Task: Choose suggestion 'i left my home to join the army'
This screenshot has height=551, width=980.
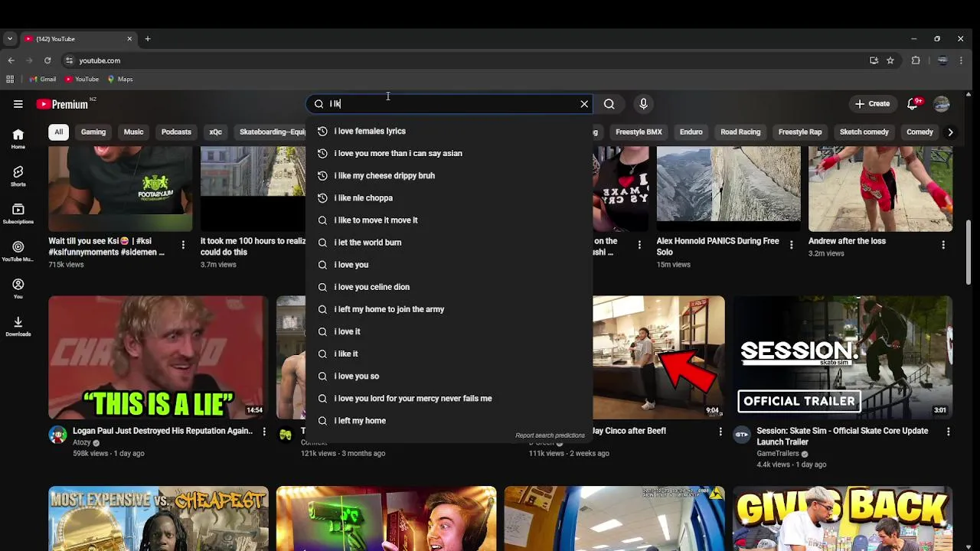Action: click(x=449, y=309)
